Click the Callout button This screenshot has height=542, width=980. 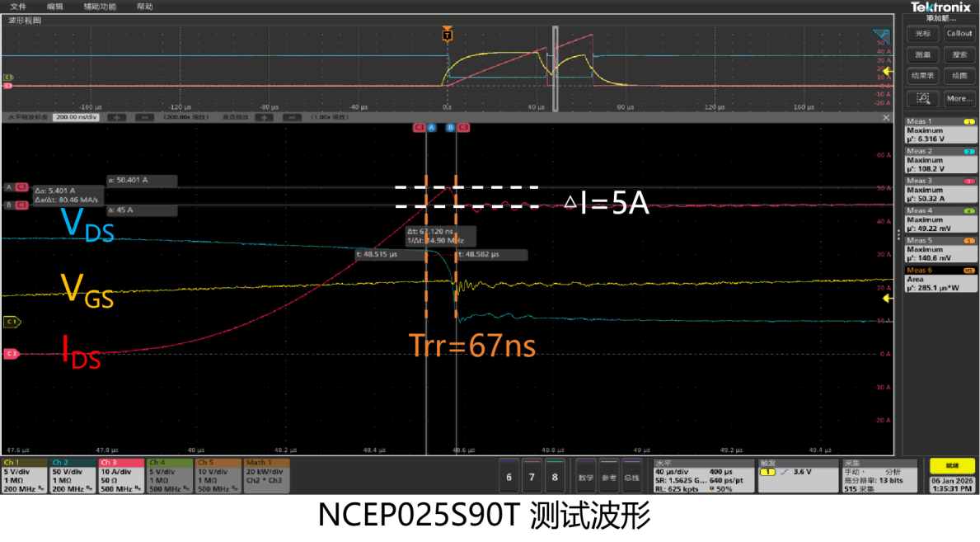pyautogui.click(x=959, y=34)
